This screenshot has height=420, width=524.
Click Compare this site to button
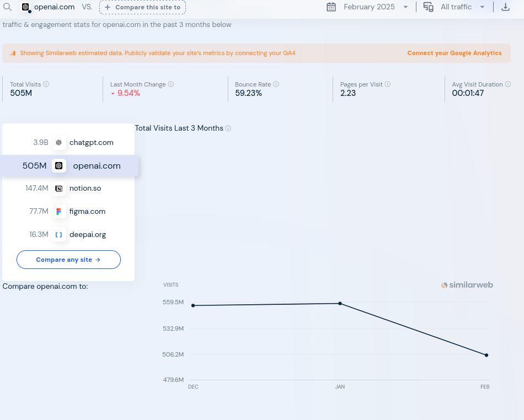coord(142,7)
